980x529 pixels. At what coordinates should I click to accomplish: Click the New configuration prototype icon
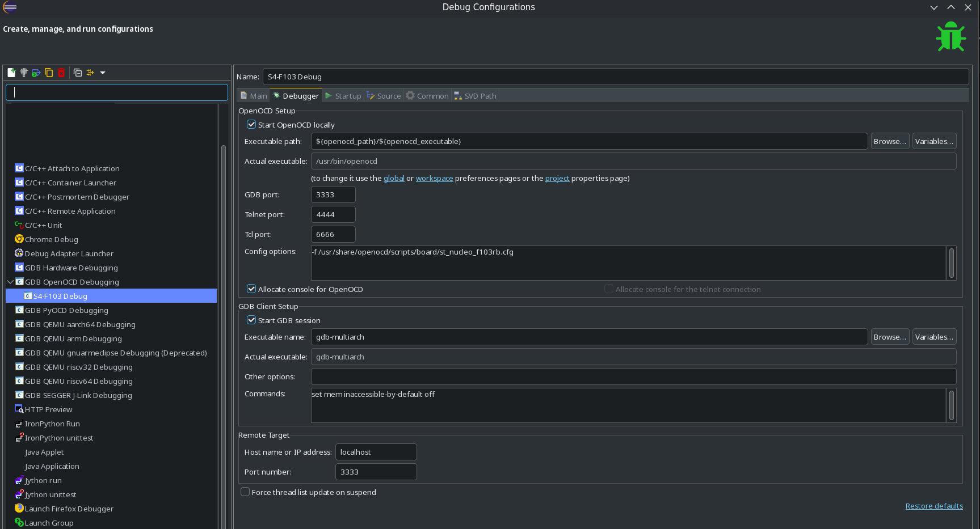24,73
